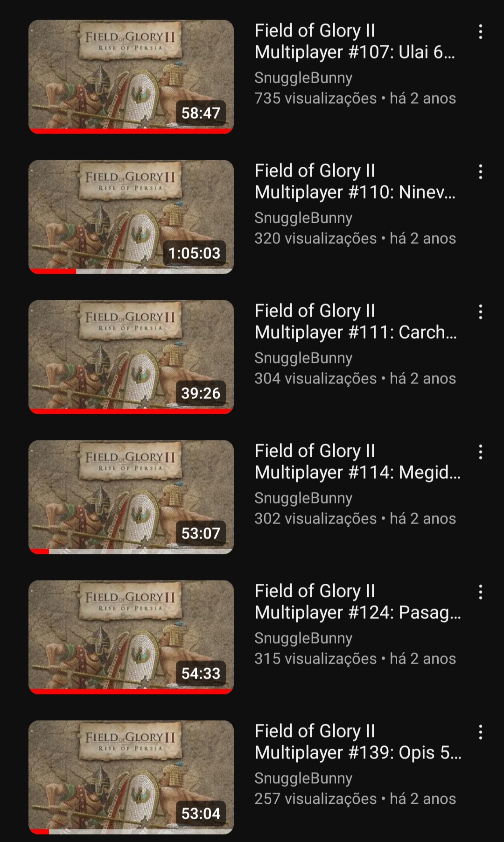Screen dimensions: 504x842
Task: Open title Field of Glory II Multiplayer #110
Action: pyautogui.click(x=355, y=181)
